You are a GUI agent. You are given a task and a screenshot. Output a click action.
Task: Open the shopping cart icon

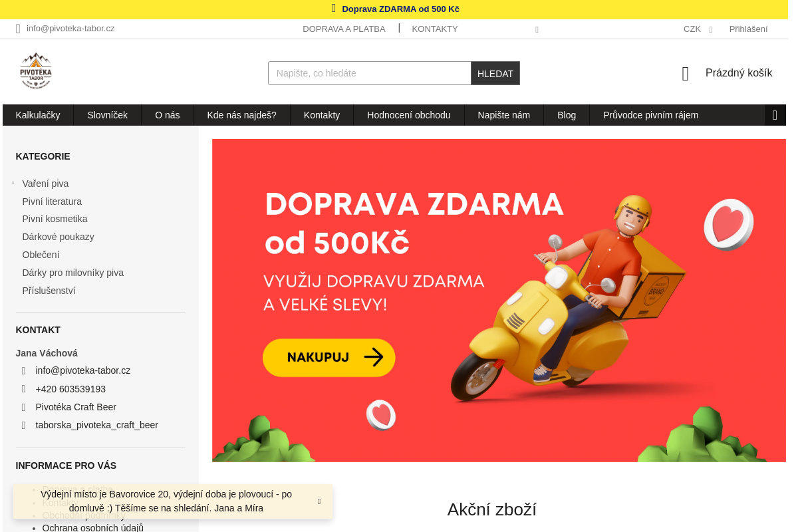click(686, 74)
